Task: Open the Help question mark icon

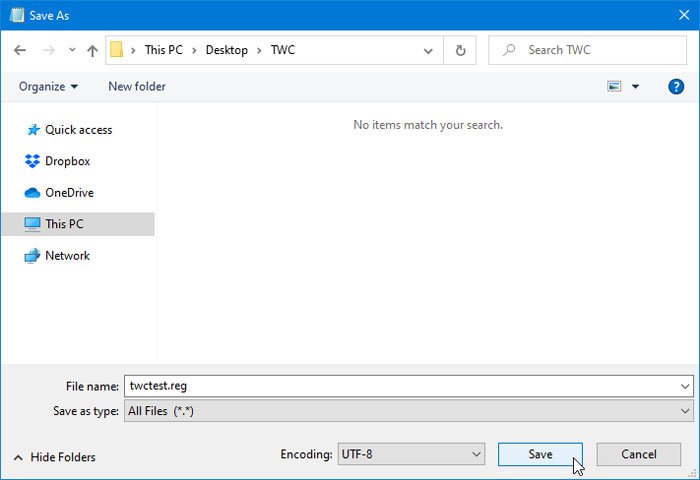Action: (x=675, y=87)
